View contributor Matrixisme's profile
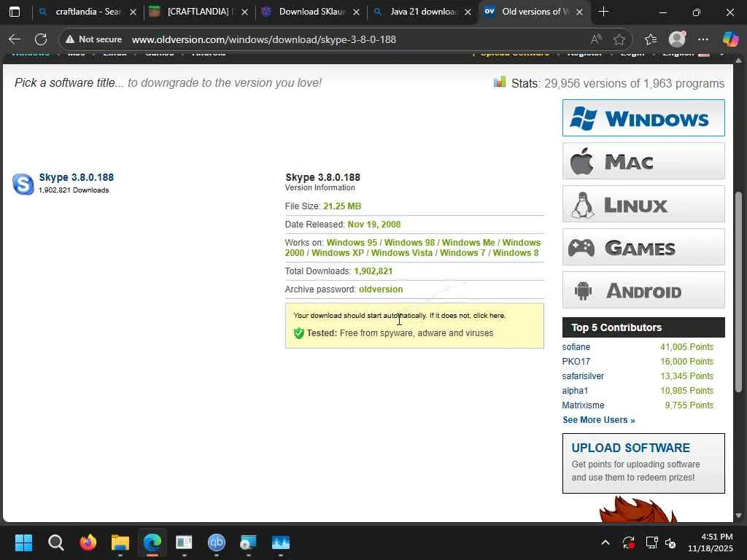The height and width of the screenshot is (560, 747). point(583,405)
